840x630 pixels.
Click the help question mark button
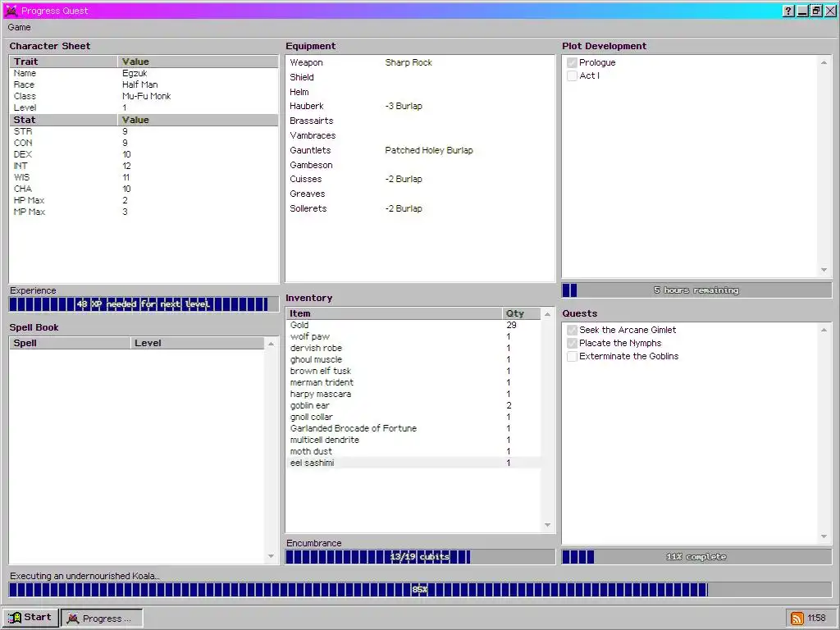[788, 11]
